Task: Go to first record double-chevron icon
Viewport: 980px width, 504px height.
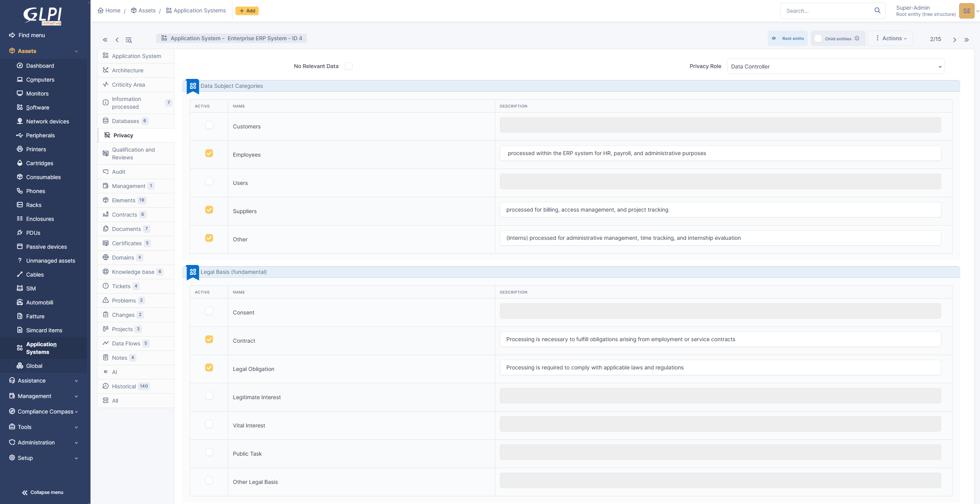Action: click(105, 40)
